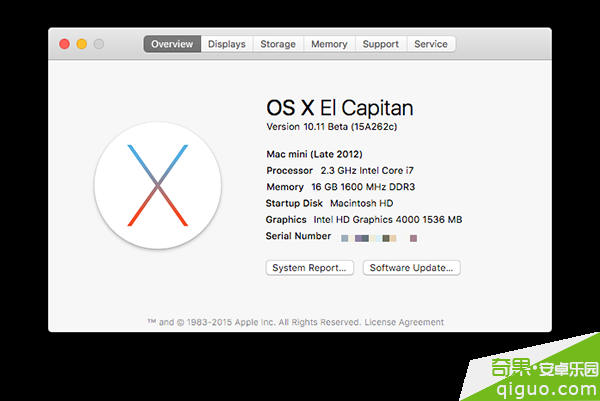
Task: Minimize window with yellow button
Action: [x=82, y=44]
